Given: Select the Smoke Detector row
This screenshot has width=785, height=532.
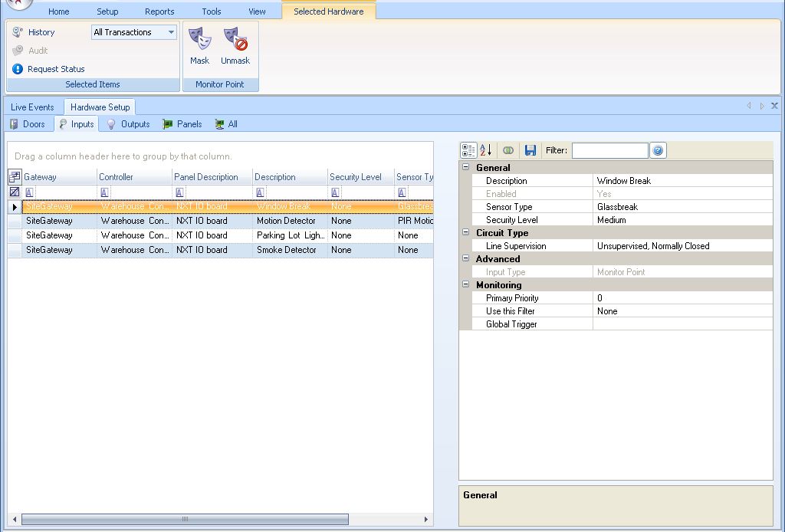Looking at the screenshot, I should pos(220,250).
